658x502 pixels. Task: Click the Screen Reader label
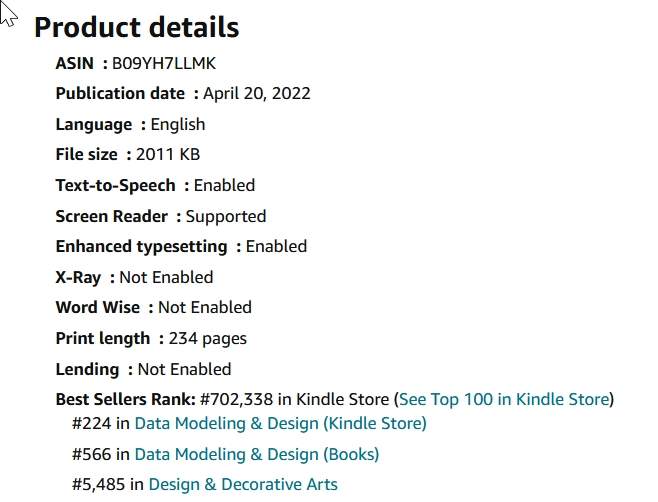click(x=111, y=216)
